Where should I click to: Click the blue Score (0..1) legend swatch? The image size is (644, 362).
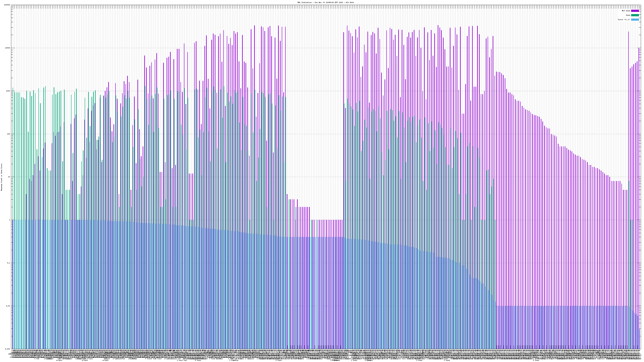(635, 20)
